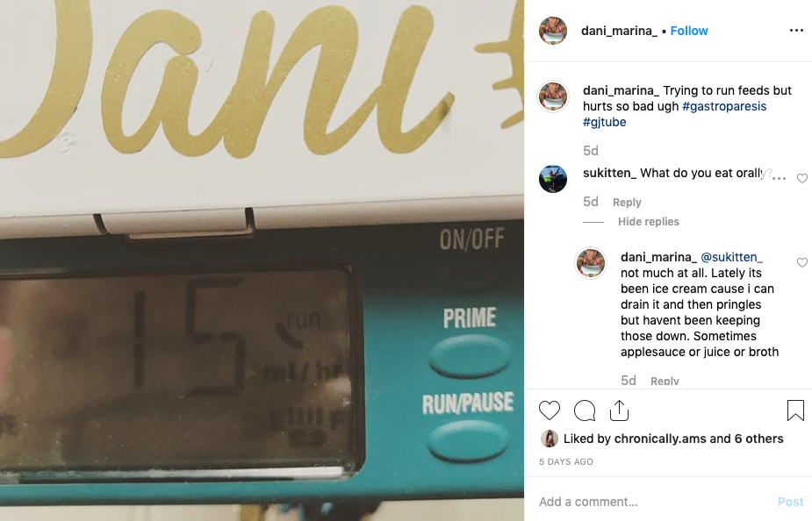The width and height of the screenshot is (812, 521).
Task: Reply to sukitten_'s comment
Action: (x=627, y=203)
